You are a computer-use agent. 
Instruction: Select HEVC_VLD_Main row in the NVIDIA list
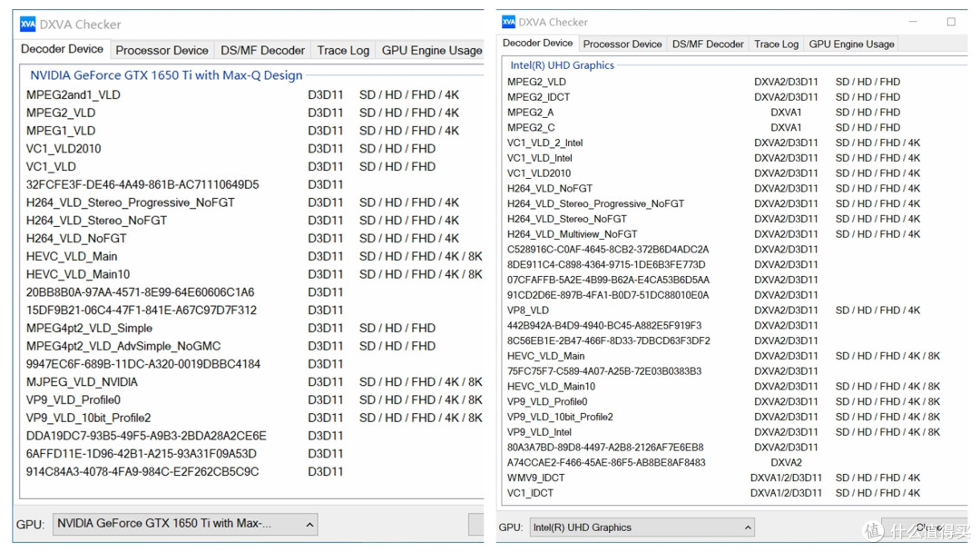[x=254, y=256]
